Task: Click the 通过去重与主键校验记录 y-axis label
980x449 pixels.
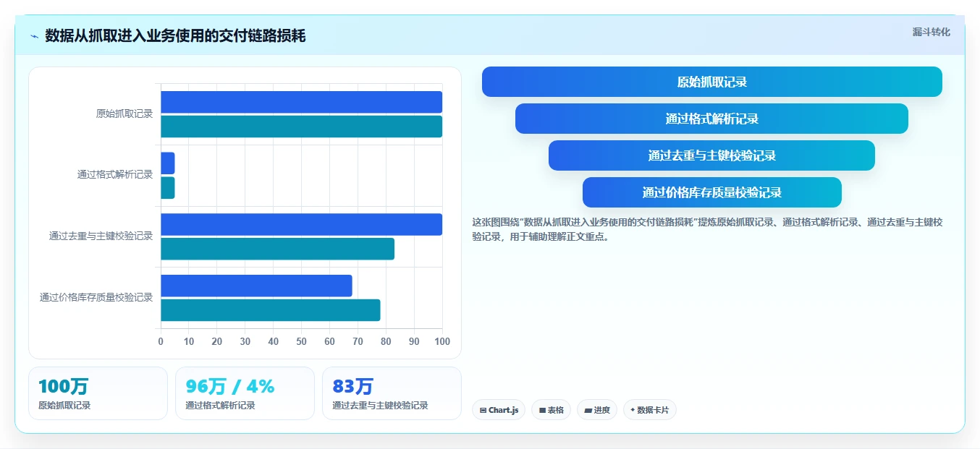Action: click(101, 236)
